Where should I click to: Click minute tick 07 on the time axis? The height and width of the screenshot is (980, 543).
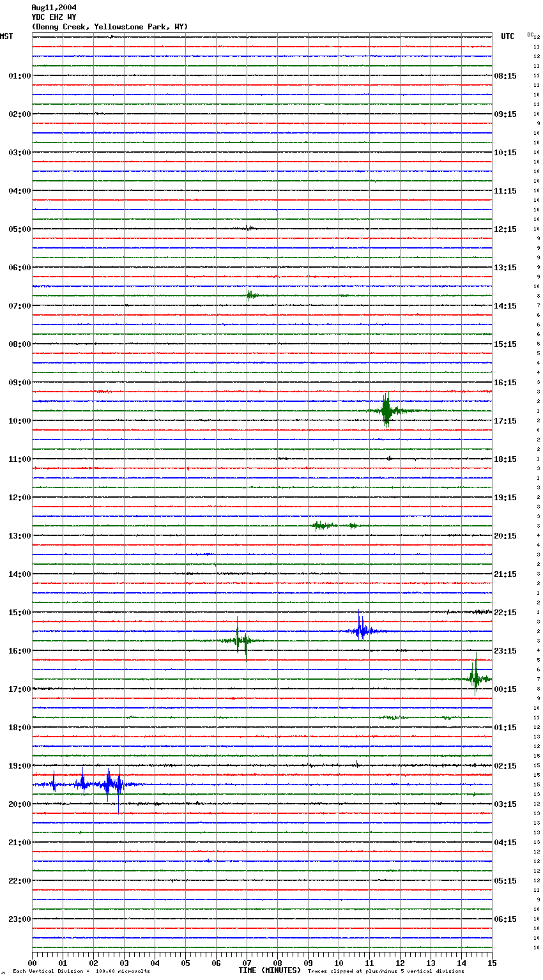(247, 963)
